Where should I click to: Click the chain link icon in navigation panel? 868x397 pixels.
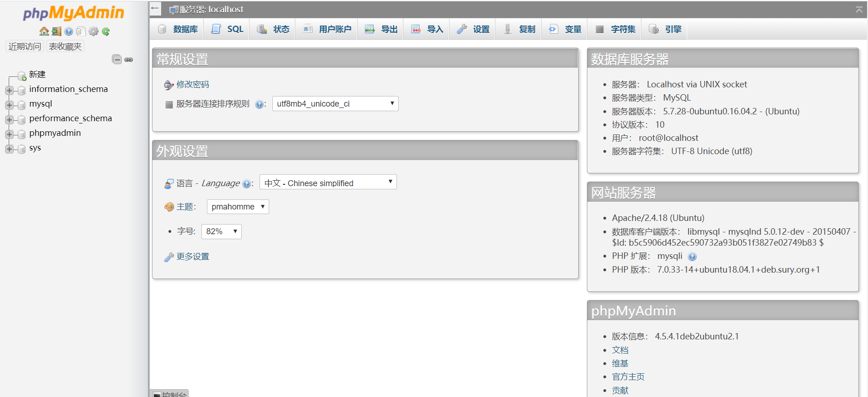tap(129, 59)
